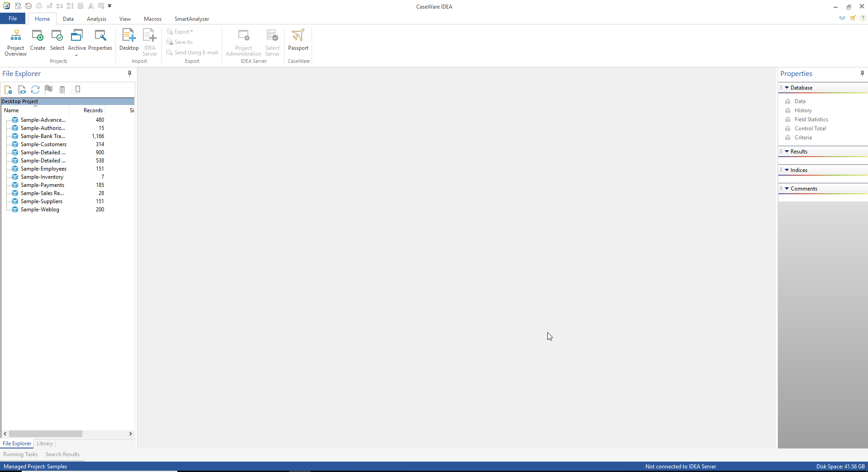This screenshot has height=472, width=868.
Task: Open the Project Overview
Action: (16, 43)
